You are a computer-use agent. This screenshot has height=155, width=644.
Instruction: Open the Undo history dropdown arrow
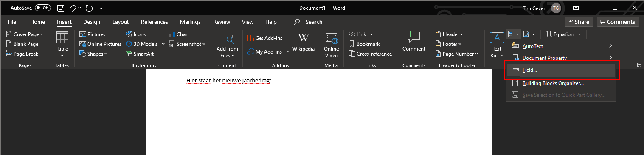pos(80,8)
